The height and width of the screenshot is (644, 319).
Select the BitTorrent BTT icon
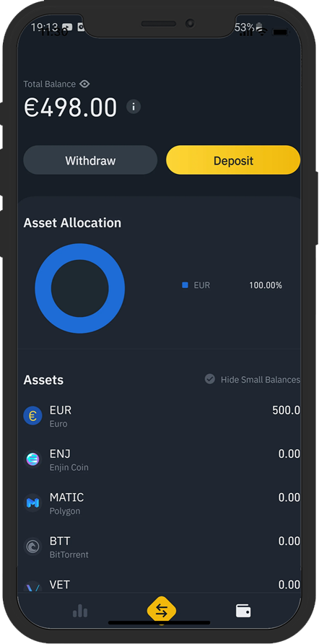tap(33, 547)
